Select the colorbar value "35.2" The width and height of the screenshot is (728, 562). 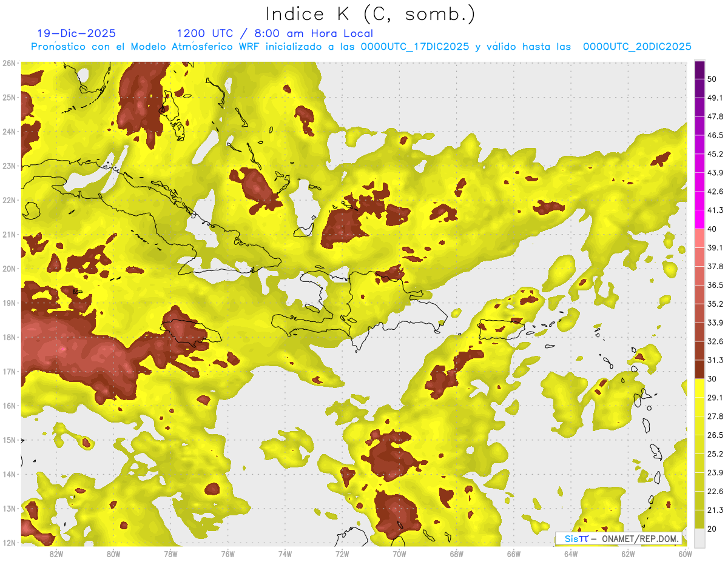[x=715, y=304]
